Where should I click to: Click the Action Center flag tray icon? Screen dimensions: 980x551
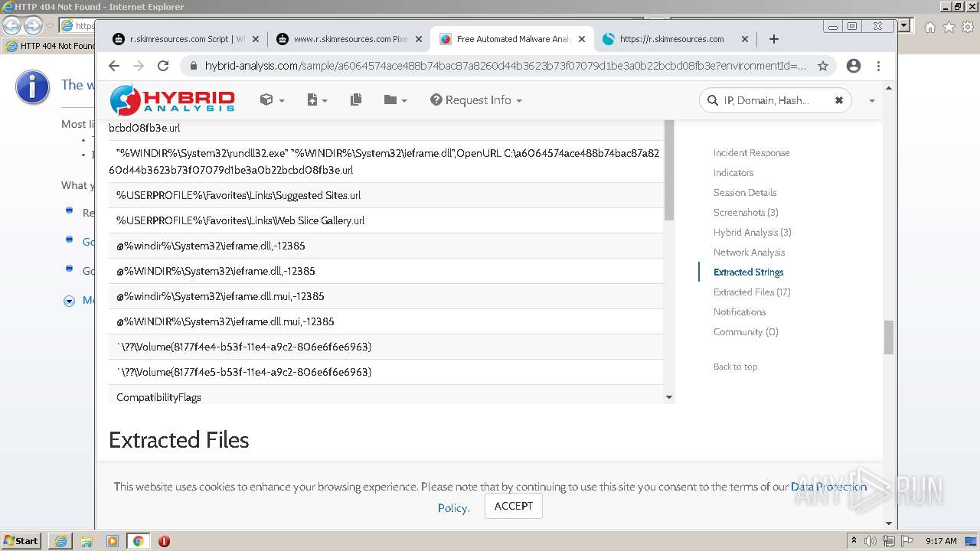click(x=906, y=541)
